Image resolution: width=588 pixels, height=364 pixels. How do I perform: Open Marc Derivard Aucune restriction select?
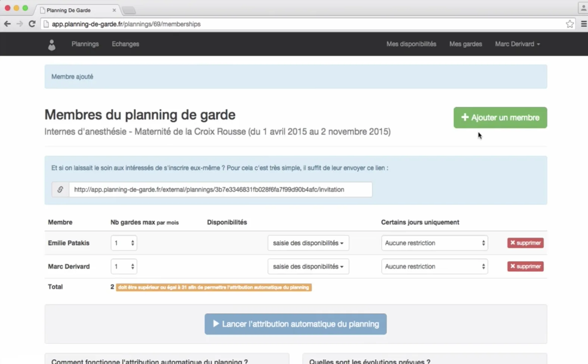pyautogui.click(x=435, y=266)
